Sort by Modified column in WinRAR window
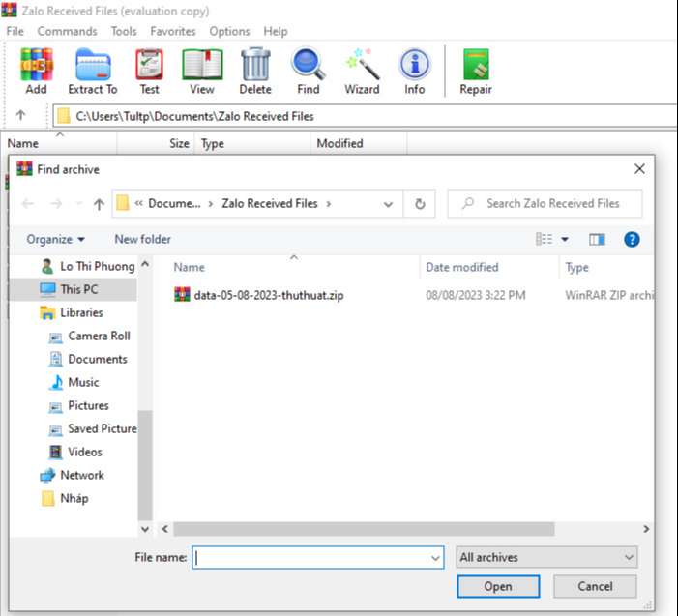Image resolution: width=678 pixels, height=616 pixels. pos(339,143)
